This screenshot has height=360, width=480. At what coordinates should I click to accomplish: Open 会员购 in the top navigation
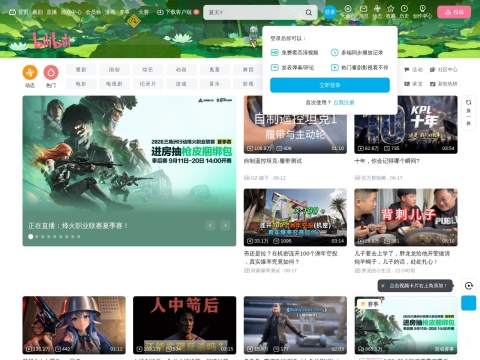tap(93, 12)
